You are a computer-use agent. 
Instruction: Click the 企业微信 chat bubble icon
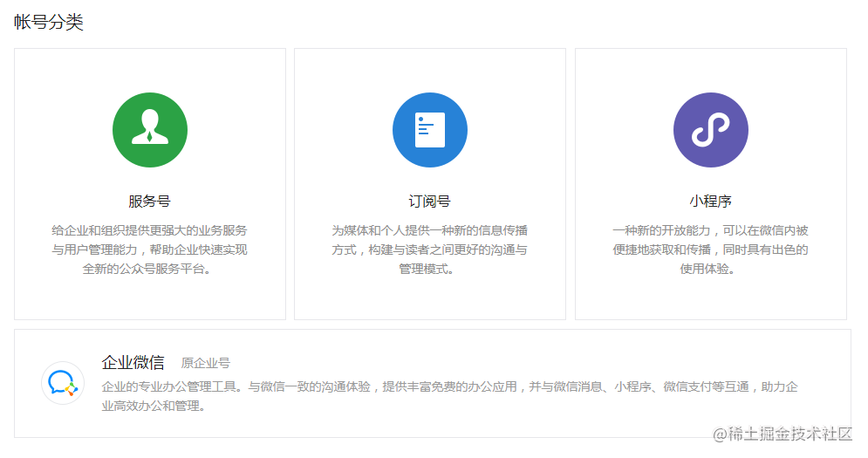63,383
